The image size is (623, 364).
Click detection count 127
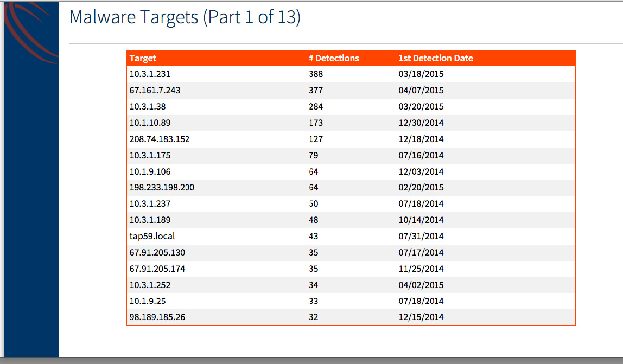(x=316, y=139)
